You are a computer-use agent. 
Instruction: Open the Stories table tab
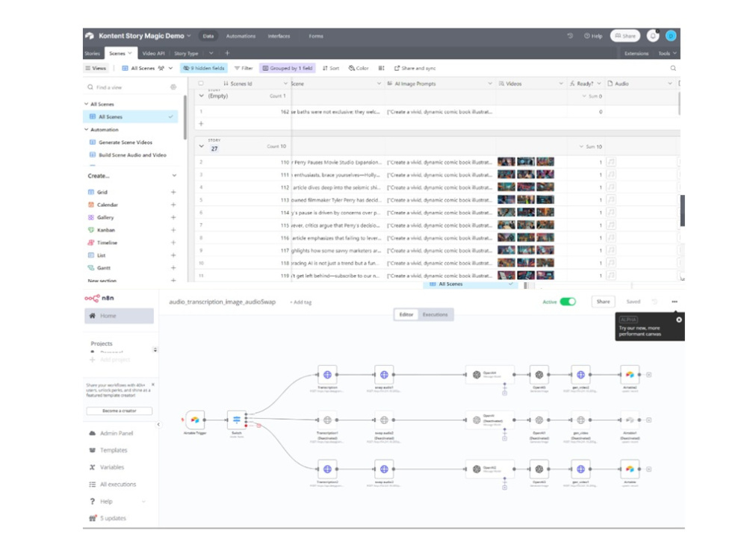point(93,53)
